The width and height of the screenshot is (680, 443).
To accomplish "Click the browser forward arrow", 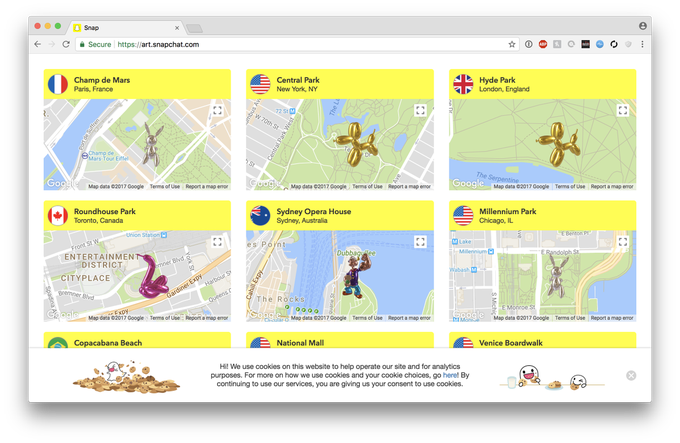I will pyautogui.click(x=52, y=44).
